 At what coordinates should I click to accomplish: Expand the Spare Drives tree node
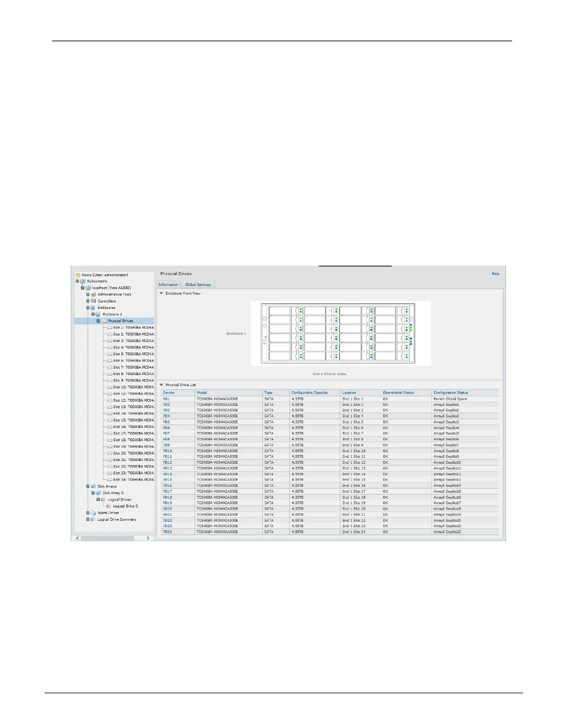pyautogui.click(x=88, y=513)
